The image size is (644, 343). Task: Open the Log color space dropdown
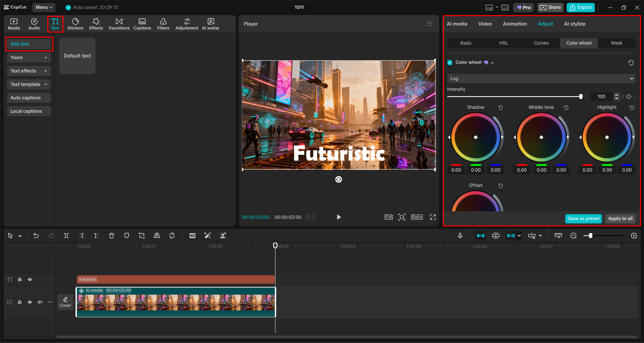click(x=540, y=78)
